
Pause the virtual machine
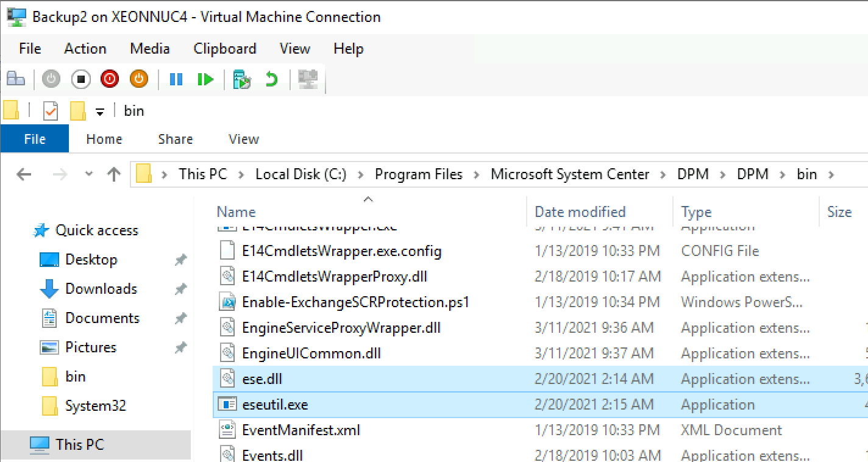point(176,79)
